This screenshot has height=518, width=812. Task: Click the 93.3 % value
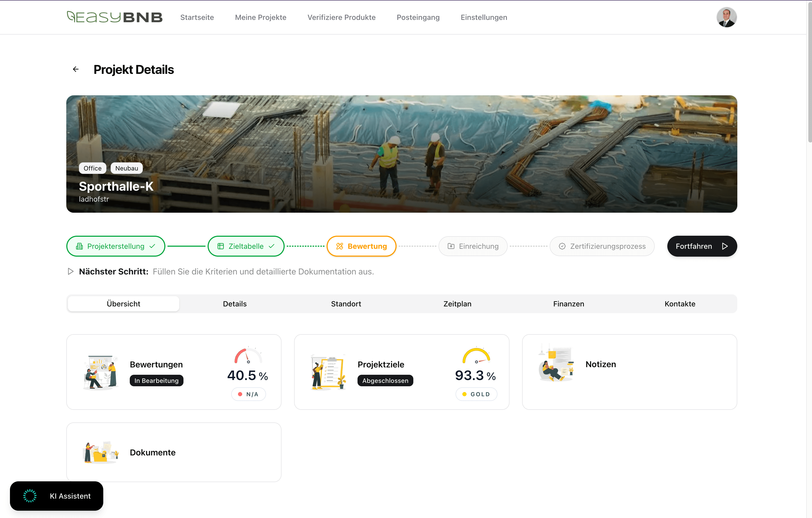[x=475, y=376]
